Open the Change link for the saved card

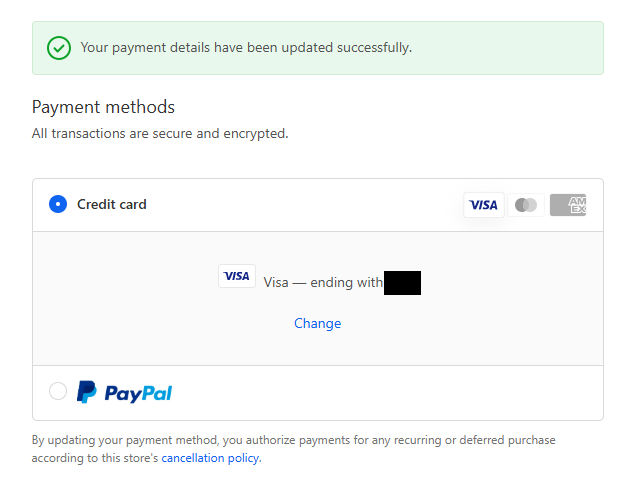tap(317, 323)
